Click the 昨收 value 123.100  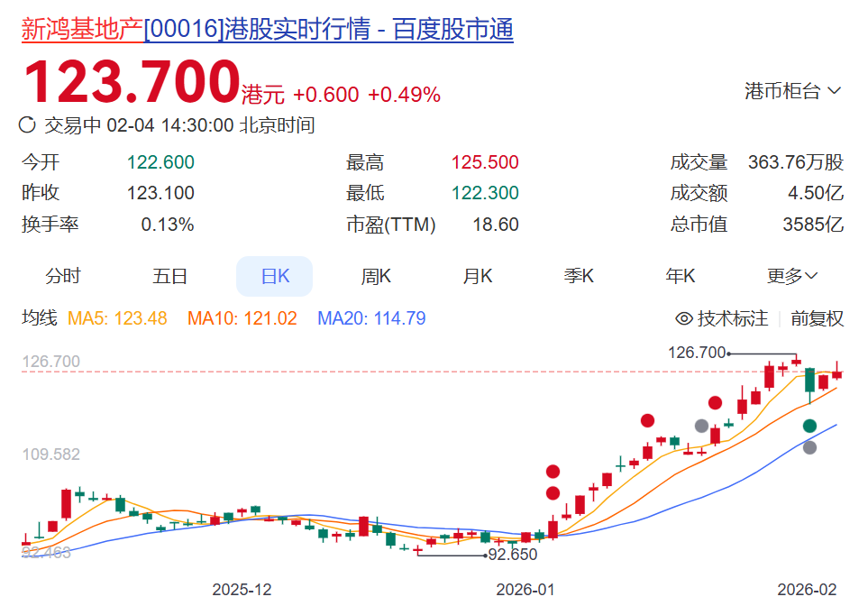pyautogui.click(x=160, y=193)
